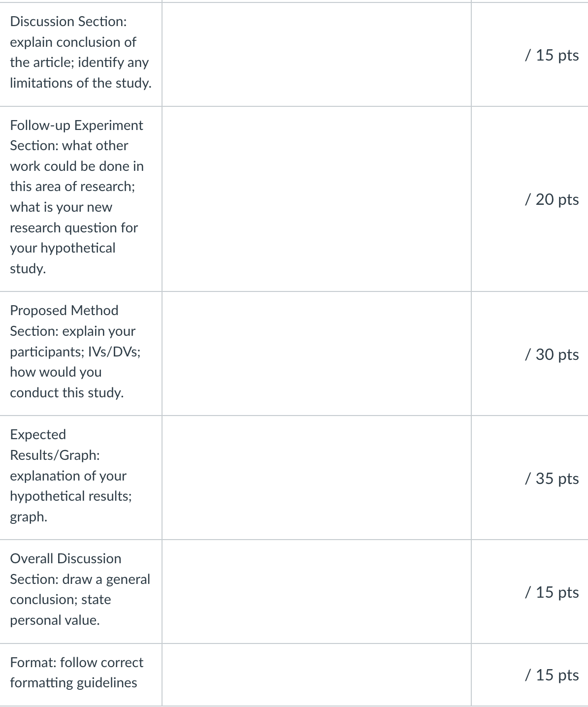Image resolution: width=588 pixels, height=707 pixels.
Task: Click the 'identify any limitations of the study' text
Action: coord(81,73)
